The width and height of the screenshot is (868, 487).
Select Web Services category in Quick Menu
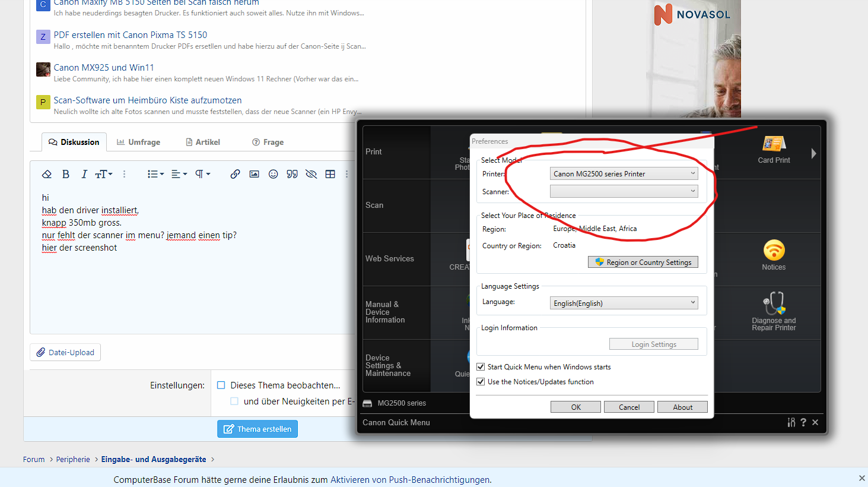click(x=396, y=259)
